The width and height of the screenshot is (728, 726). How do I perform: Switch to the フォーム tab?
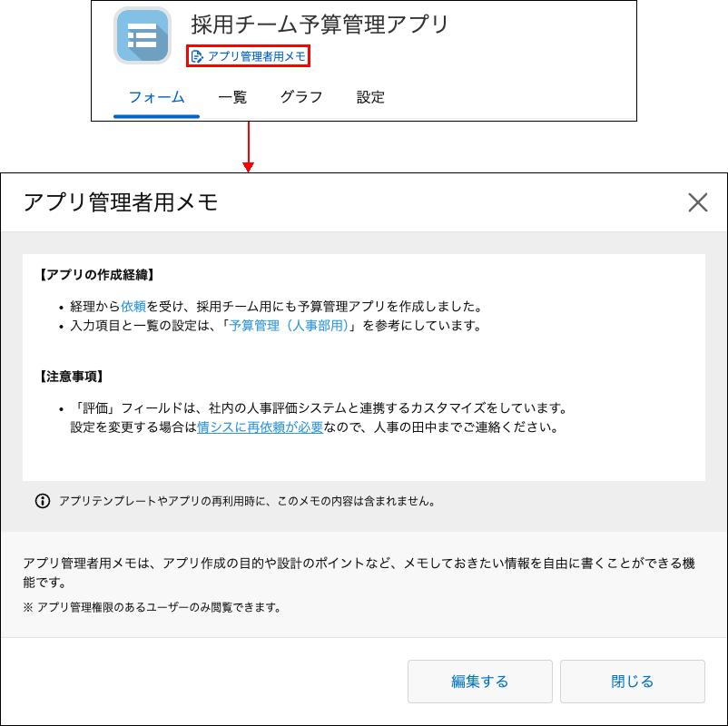tap(156, 97)
